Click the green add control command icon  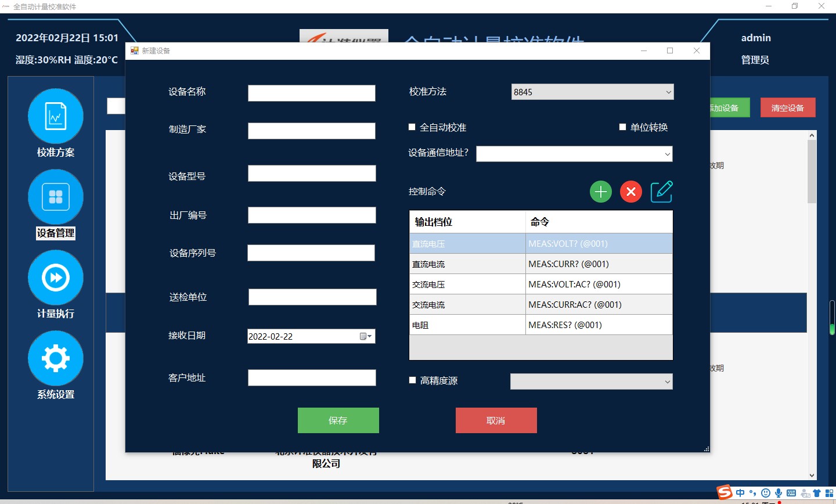pyautogui.click(x=601, y=192)
